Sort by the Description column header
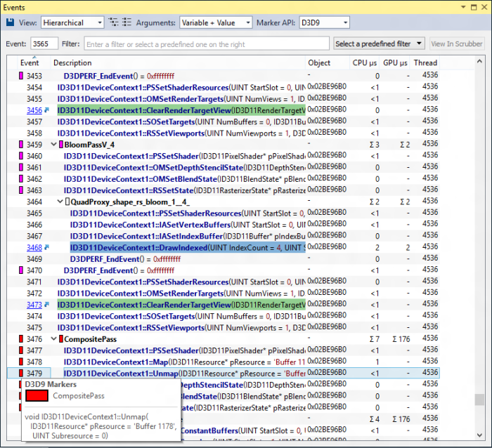Viewport: 492px width, 448px height. pyautogui.click(x=178, y=62)
